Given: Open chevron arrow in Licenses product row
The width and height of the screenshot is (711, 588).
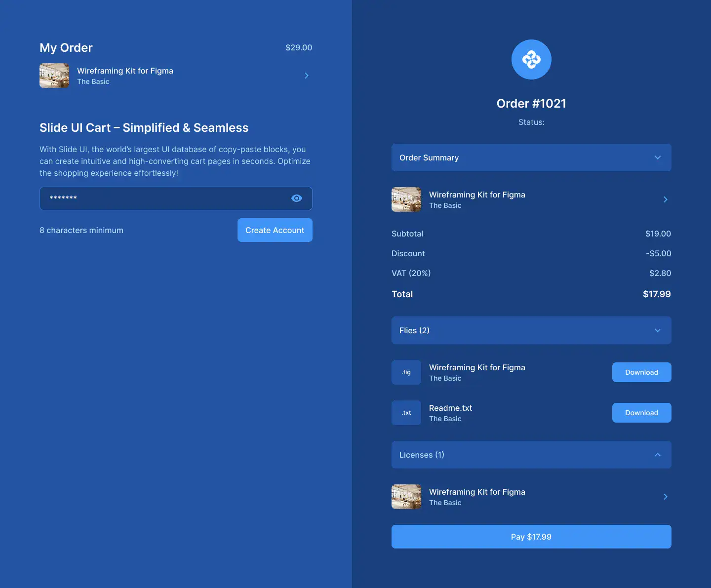Looking at the screenshot, I should (x=666, y=497).
